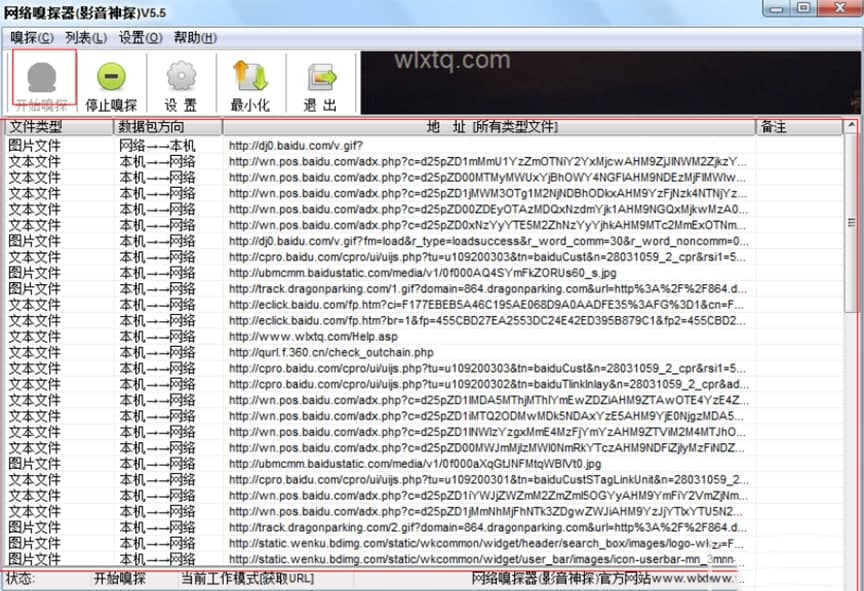Image resolution: width=864 pixels, height=591 pixels.
Task: Sort by 数据包方向 column header
Action: (x=168, y=127)
